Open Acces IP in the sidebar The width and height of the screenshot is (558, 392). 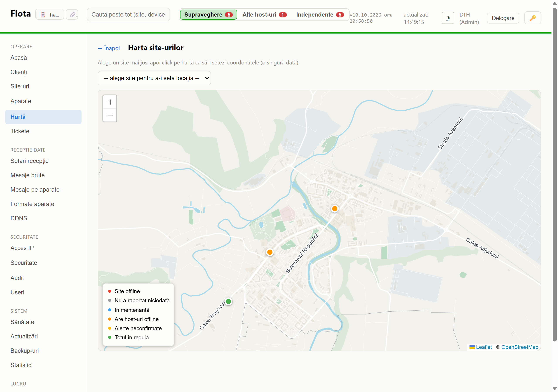(43, 248)
